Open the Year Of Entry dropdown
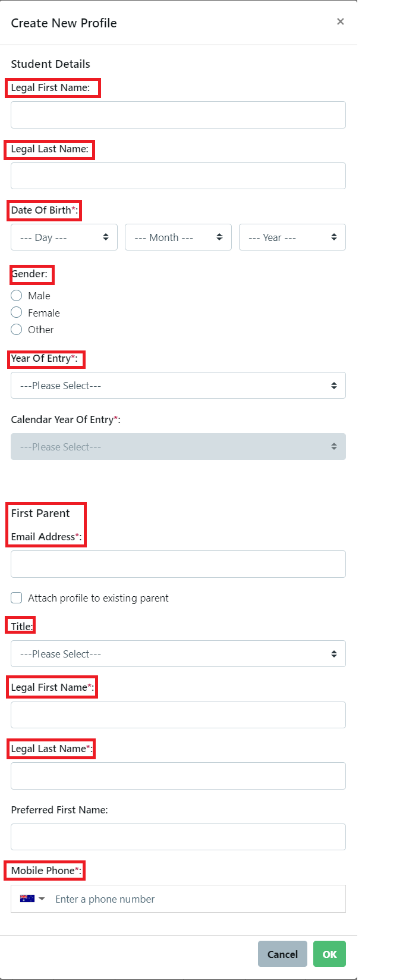Screen dimensions: 406x980 178,385
